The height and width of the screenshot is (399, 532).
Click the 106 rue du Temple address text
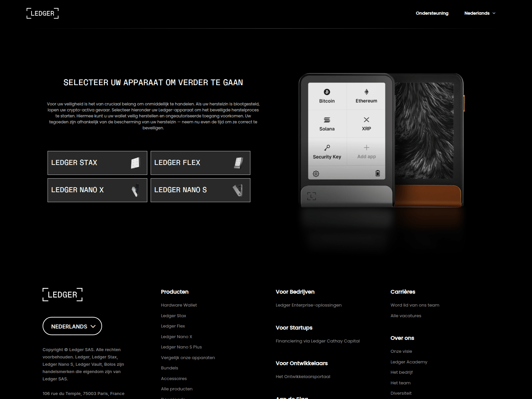(83, 394)
